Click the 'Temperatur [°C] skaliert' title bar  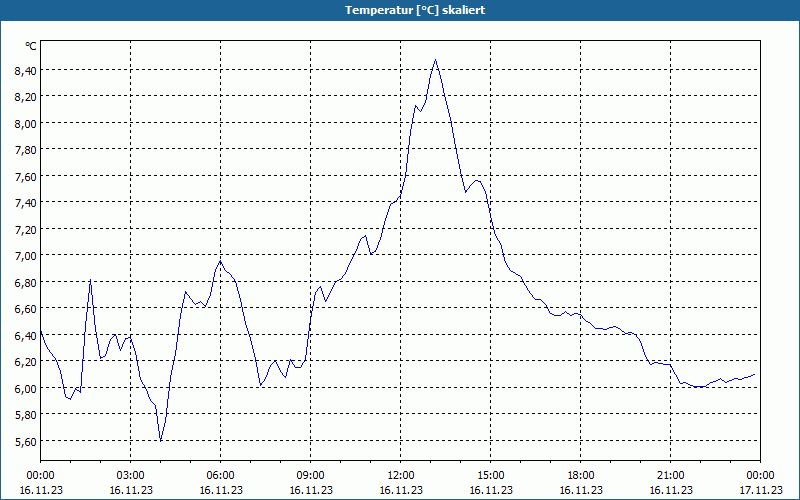[x=400, y=10]
